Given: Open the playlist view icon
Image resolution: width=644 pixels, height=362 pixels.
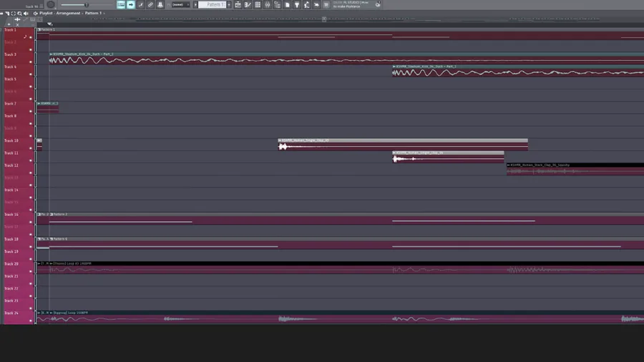Looking at the screenshot, I should (x=238, y=4).
